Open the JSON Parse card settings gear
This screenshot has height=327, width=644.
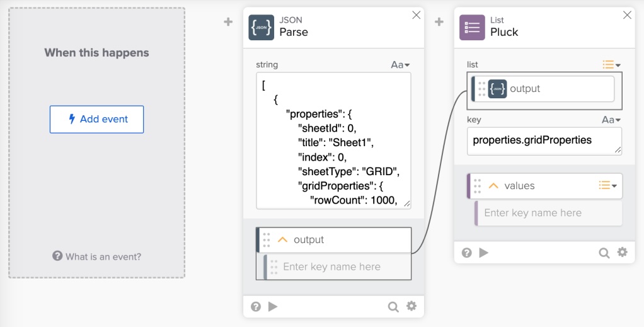pos(411,306)
